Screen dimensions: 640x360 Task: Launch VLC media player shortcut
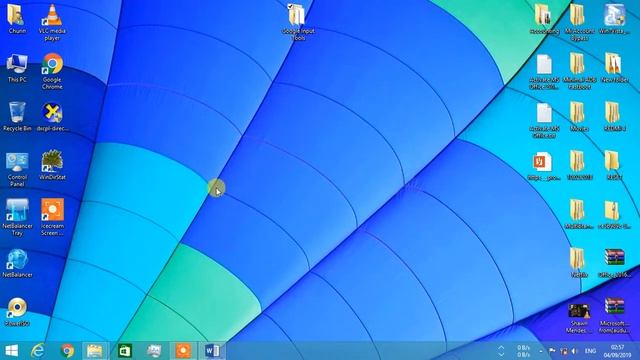(x=52, y=15)
